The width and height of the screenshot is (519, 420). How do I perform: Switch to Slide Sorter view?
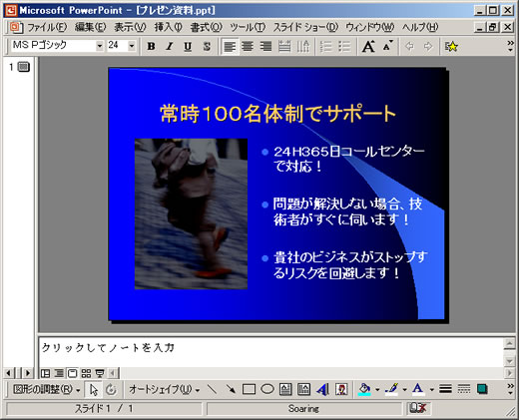pyautogui.click(x=86, y=373)
